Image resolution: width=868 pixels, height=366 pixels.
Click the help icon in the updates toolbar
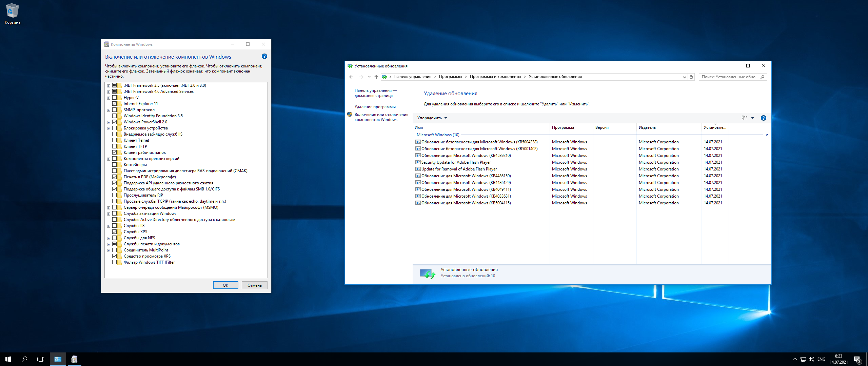(x=763, y=118)
